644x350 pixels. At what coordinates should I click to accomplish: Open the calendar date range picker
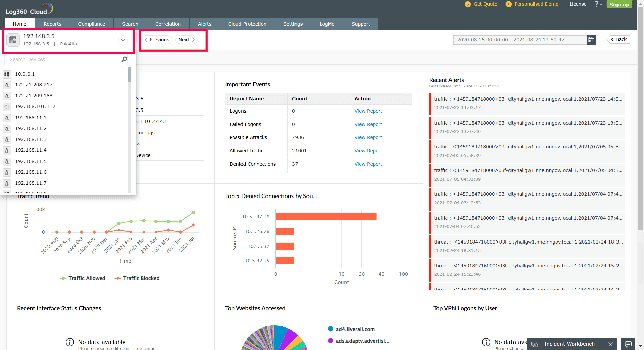click(591, 40)
